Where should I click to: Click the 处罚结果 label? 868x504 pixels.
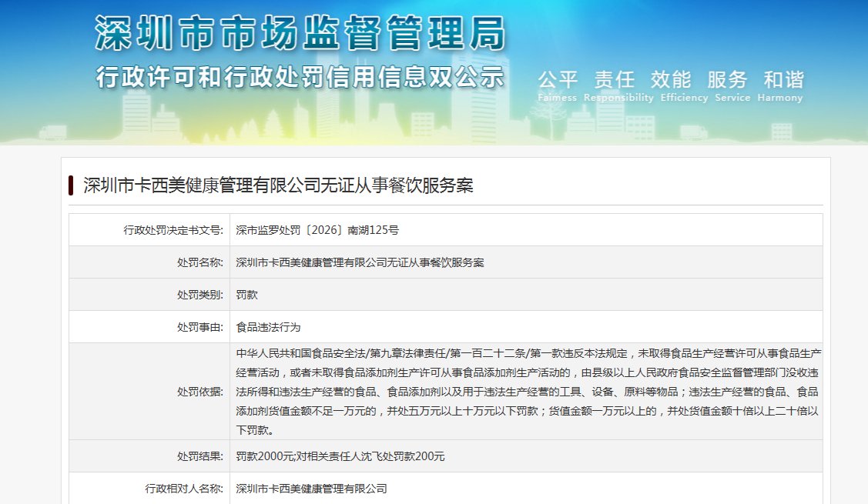click(x=199, y=456)
